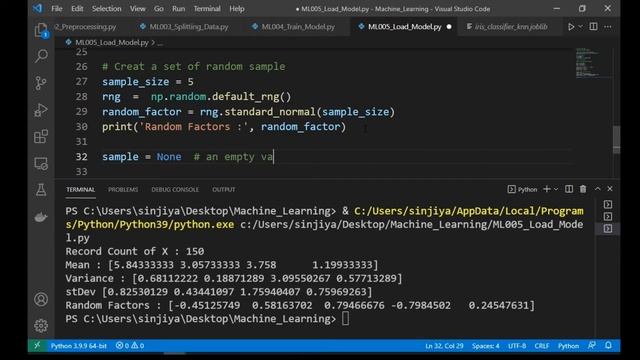Change end of line sequence CRLF
The image size is (640, 360).
[x=542, y=346]
